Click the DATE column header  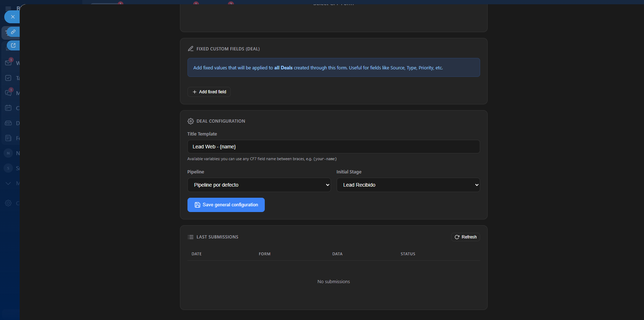(196, 254)
